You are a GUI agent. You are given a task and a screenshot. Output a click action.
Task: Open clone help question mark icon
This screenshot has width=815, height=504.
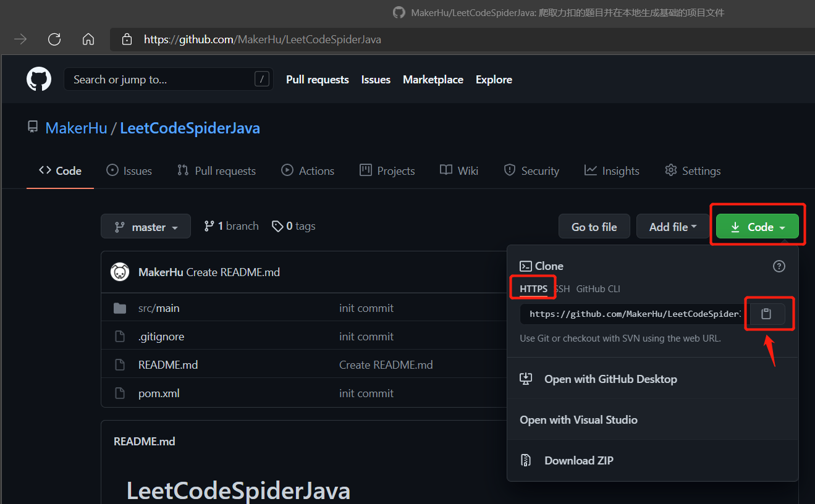coord(779,266)
